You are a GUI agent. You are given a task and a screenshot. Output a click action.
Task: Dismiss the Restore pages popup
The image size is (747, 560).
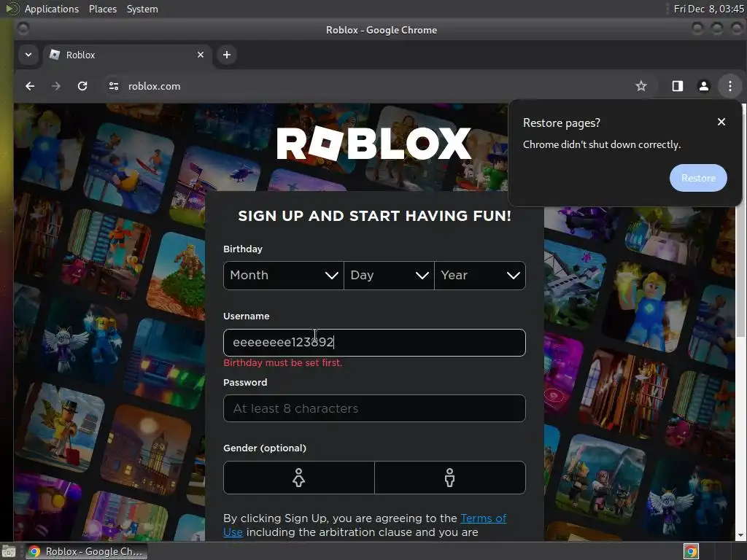[721, 122]
